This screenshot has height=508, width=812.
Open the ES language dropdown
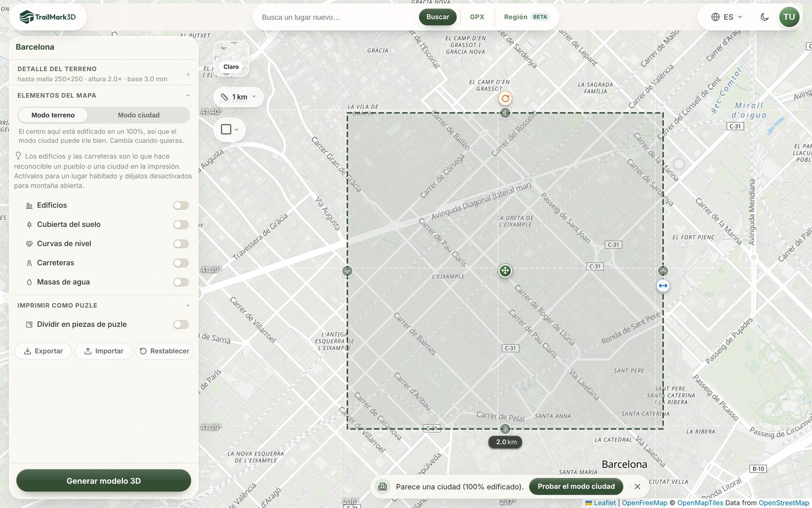[727, 17]
